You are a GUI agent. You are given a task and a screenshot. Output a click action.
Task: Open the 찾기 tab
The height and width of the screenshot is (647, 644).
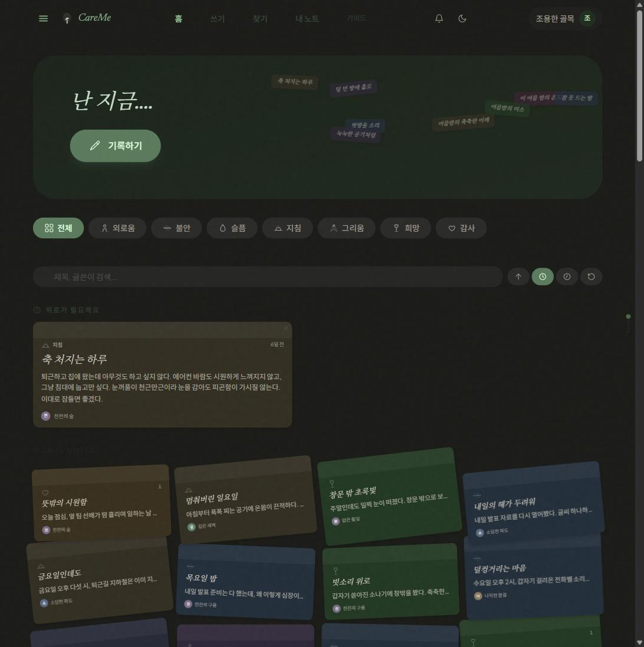pyautogui.click(x=260, y=18)
